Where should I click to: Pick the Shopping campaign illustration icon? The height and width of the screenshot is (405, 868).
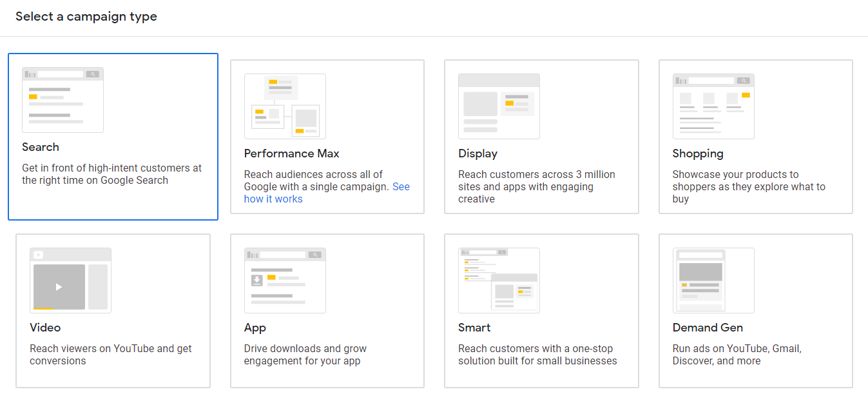tap(713, 106)
